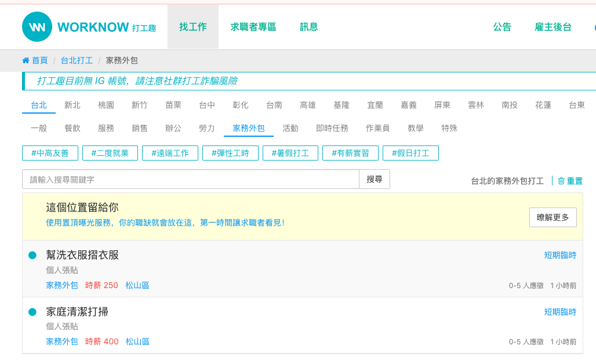Image resolution: width=596 pixels, height=364 pixels.
Task: Switch to the 高雄 city tab
Action: tap(308, 105)
